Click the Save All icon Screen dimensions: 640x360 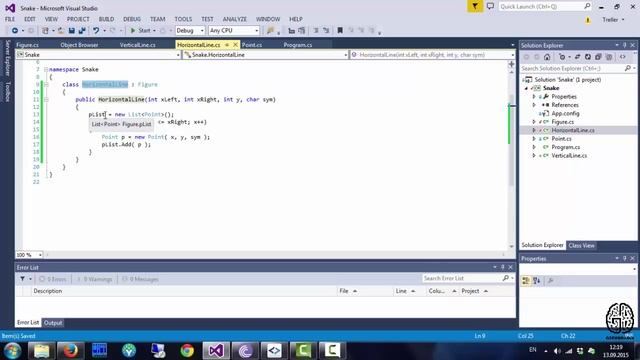[x=82, y=31]
